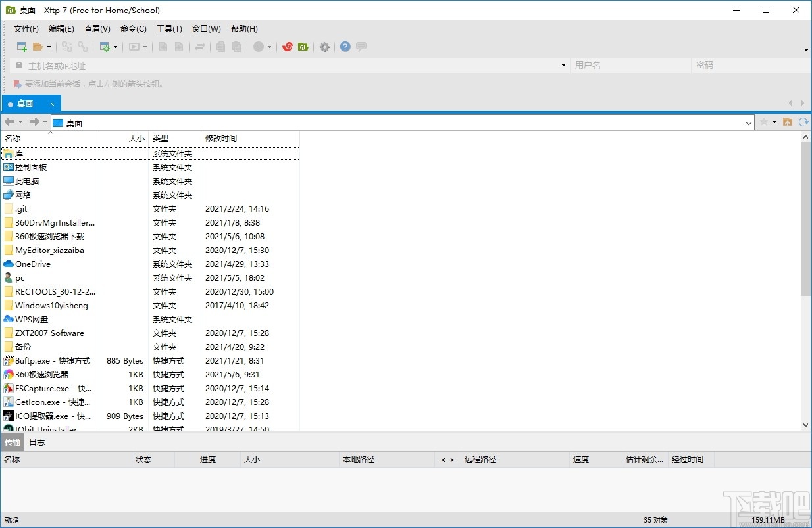Open the green Xagent toolbar icon
812x528 pixels.
point(303,47)
